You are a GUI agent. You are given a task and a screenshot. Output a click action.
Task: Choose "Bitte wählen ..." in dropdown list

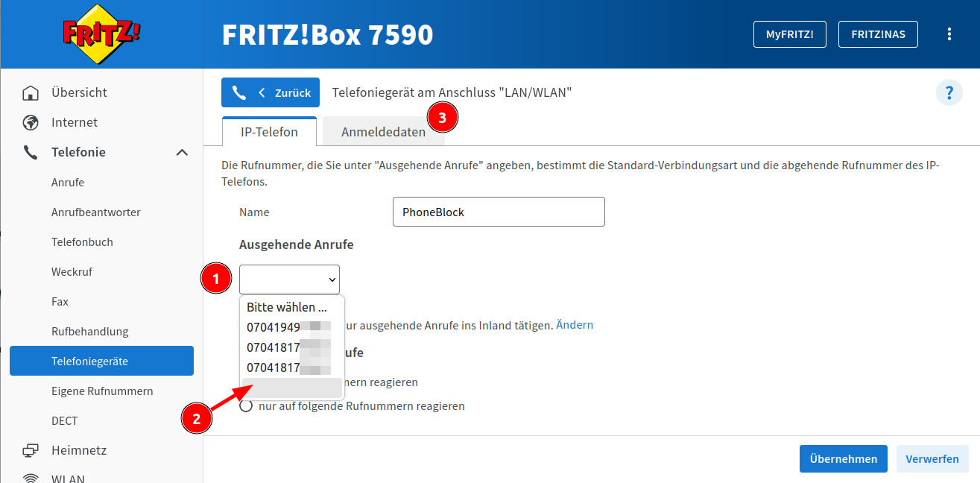pyautogui.click(x=287, y=307)
